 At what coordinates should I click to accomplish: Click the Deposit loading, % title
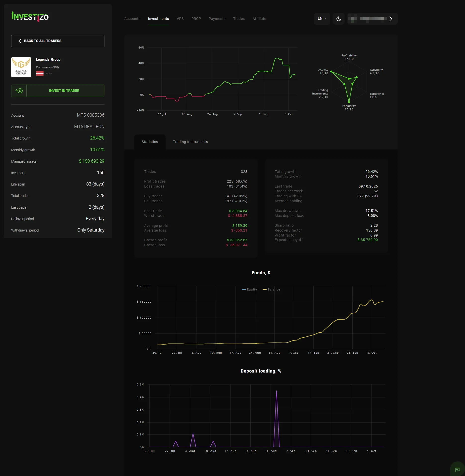point(261,371)
